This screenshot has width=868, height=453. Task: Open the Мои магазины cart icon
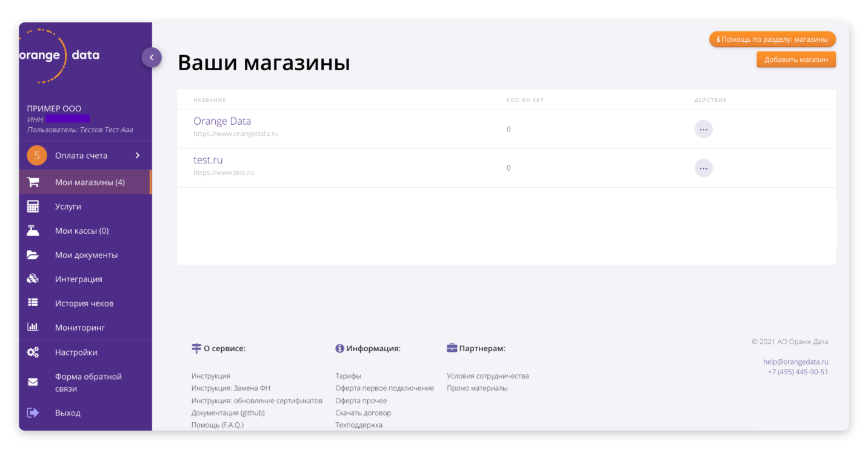(33, 182)
